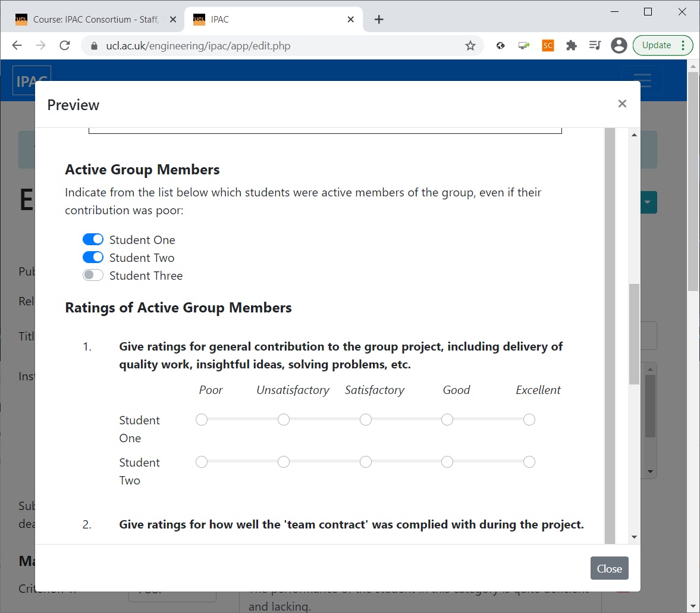The image size is (700, 613).
Task: Bookmark this page with the star icon
Action: [x=470, y=46]
